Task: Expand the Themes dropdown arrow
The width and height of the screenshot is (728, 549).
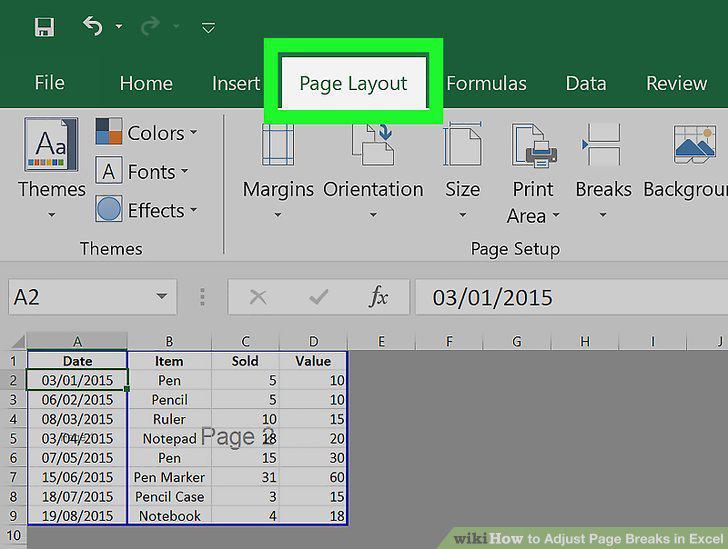Action: (x=52, y=215)
